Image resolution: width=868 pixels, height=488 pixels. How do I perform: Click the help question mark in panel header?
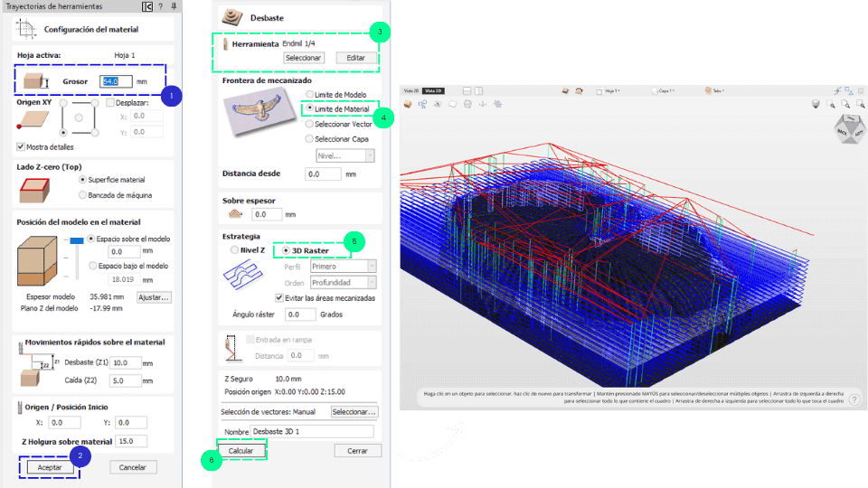(159, 6)
